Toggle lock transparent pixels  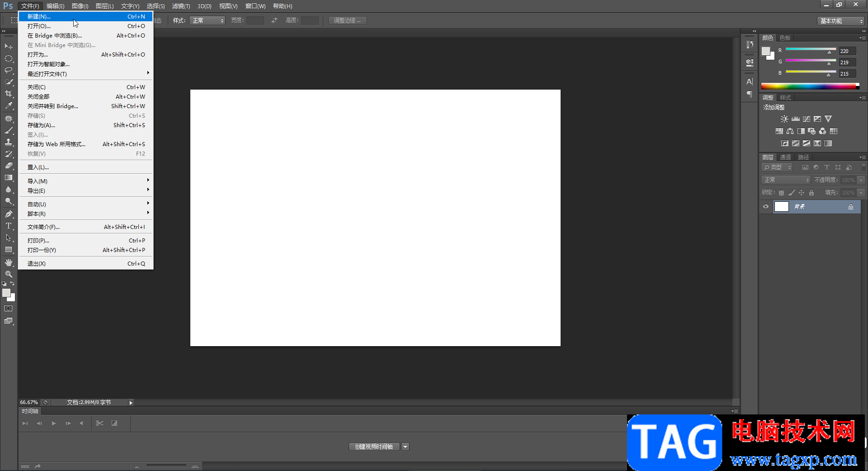point(781,193)
